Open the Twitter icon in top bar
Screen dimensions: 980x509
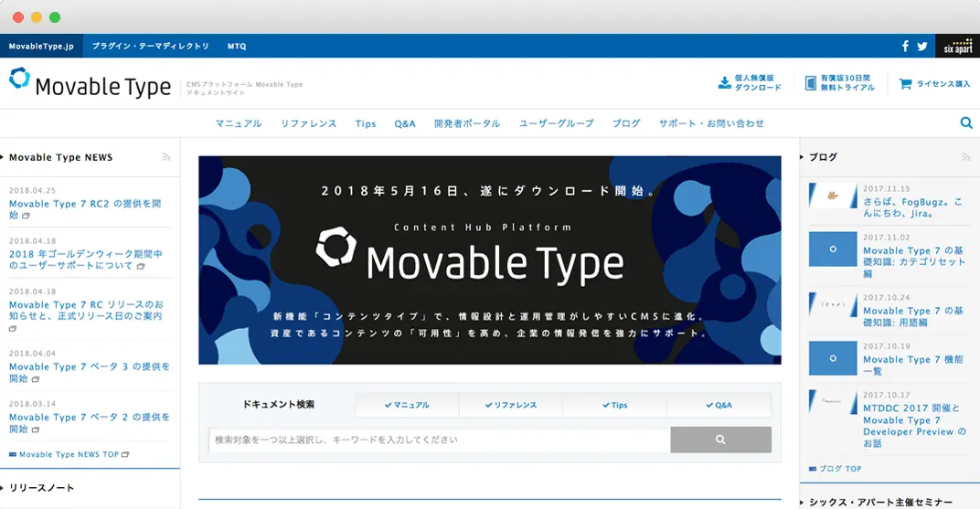(x=921, y=46)
